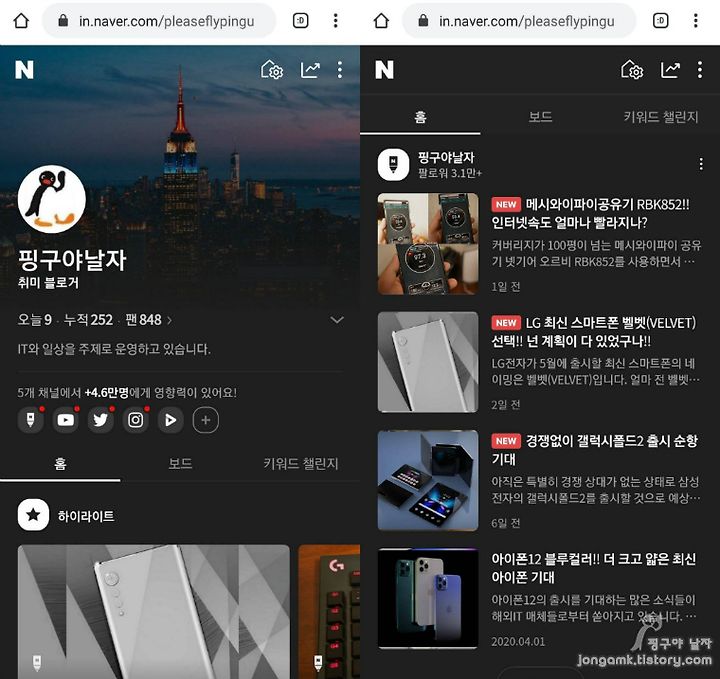Open tab switcher in left browser

(301, 21)
